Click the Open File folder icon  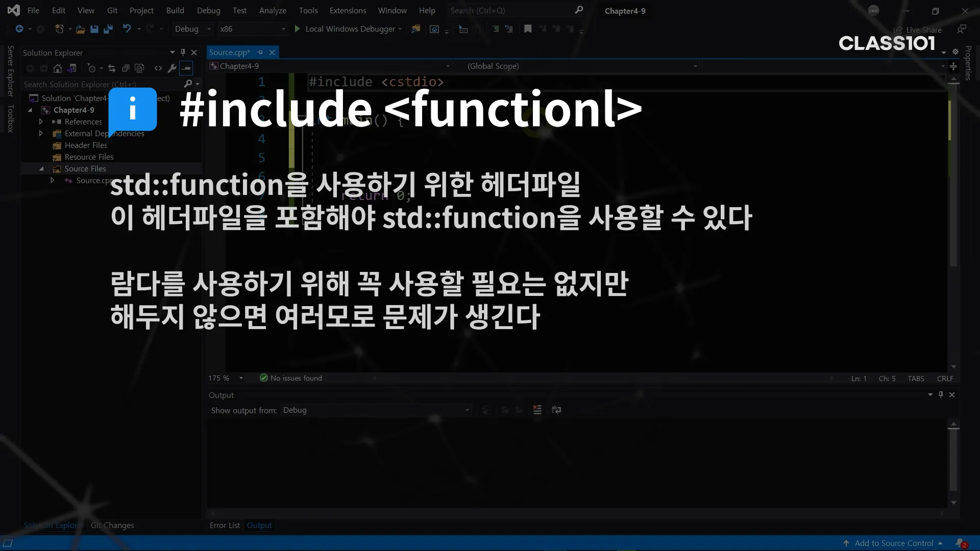[x=80, y=29]
